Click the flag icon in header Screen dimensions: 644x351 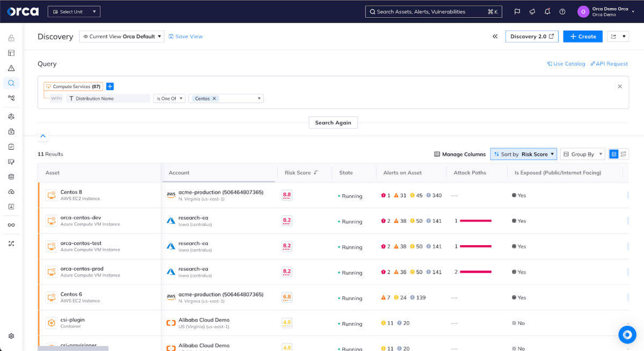517,11
